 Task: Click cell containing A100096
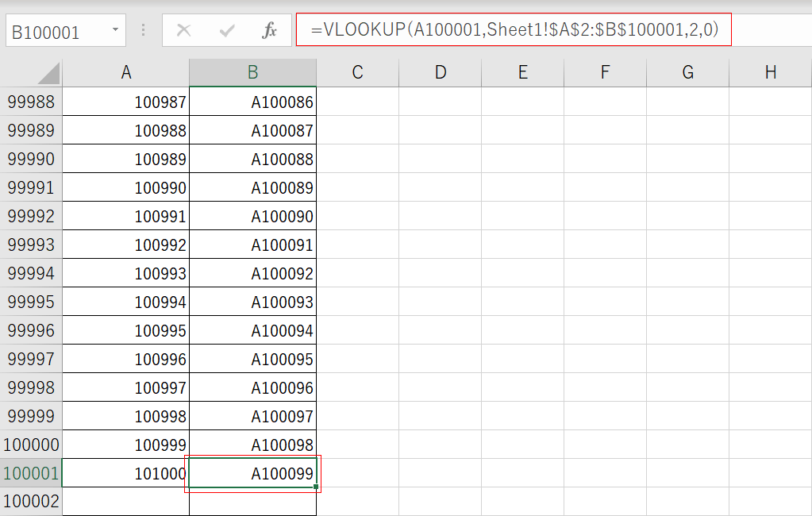[x=252, y=387]
